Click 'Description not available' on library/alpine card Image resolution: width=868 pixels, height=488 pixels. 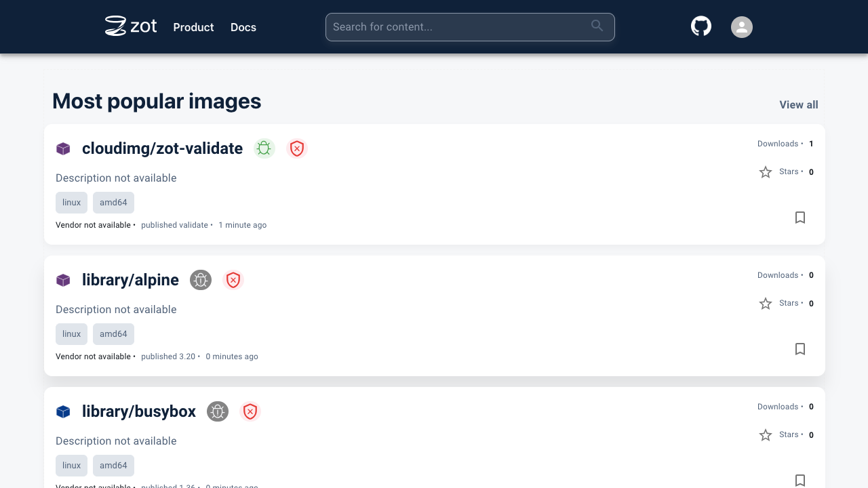[116, 310]
